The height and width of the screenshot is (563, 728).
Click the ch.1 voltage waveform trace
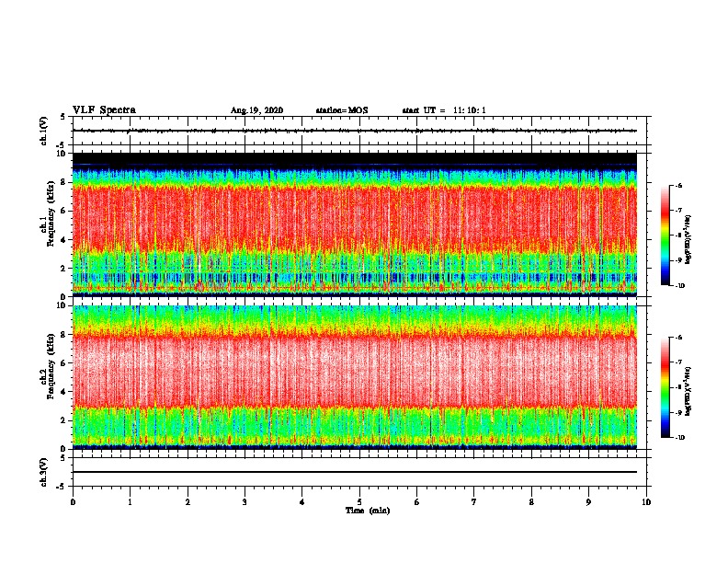pyautogui.click(x=355, y=131)
